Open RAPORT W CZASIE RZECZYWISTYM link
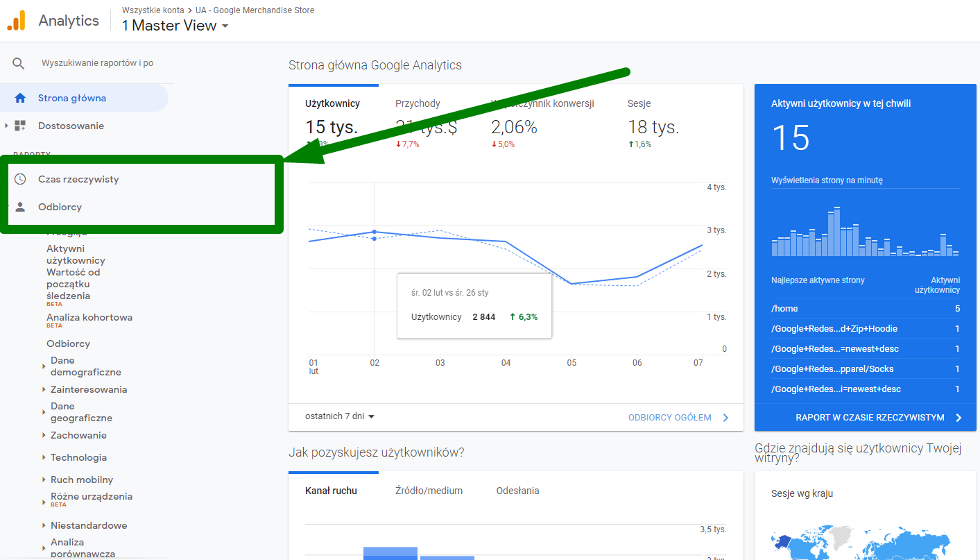The height and width of the screenshot is (560, 980). pyautogui.click(x=870, y=418)
